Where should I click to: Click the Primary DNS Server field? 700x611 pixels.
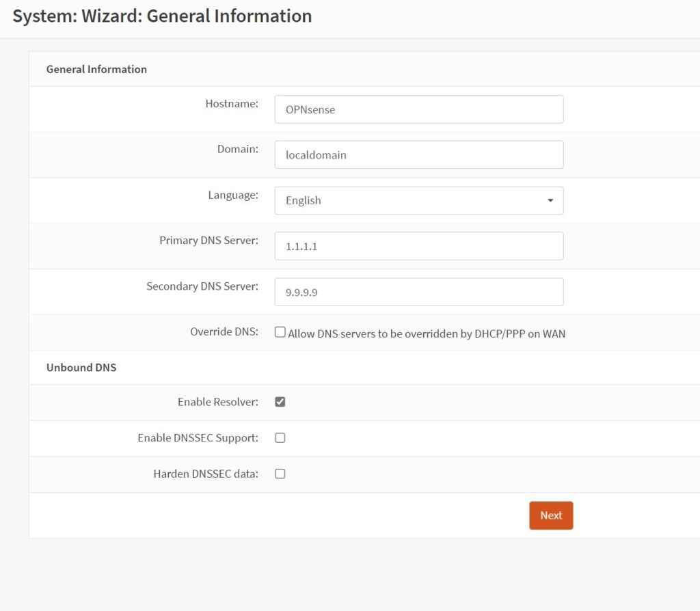[x=419, y=246]
